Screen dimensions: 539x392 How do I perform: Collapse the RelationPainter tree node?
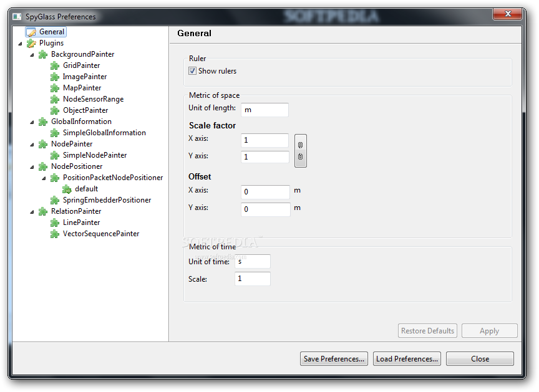tap(32, 212)
